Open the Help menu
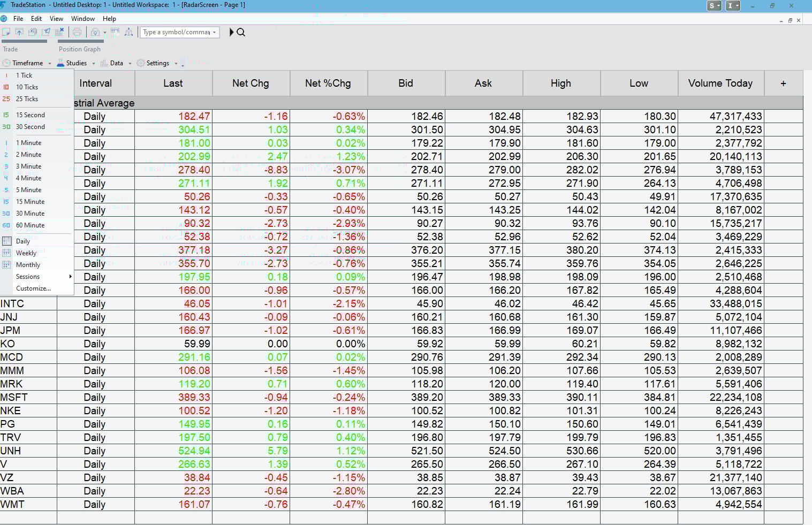This screenshot has width=812, height=525. (109, 19)
